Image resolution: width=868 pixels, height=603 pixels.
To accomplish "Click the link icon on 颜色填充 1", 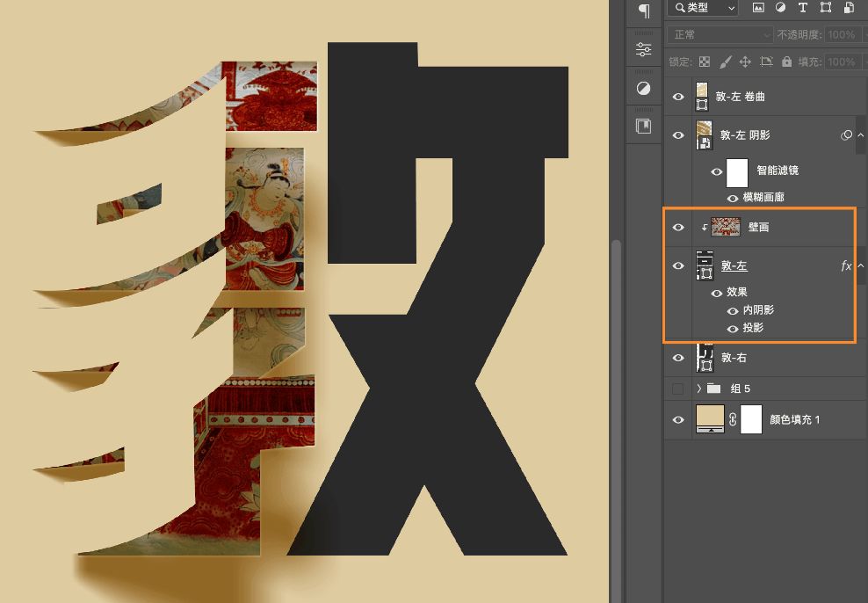I will (x=733, y=419).
